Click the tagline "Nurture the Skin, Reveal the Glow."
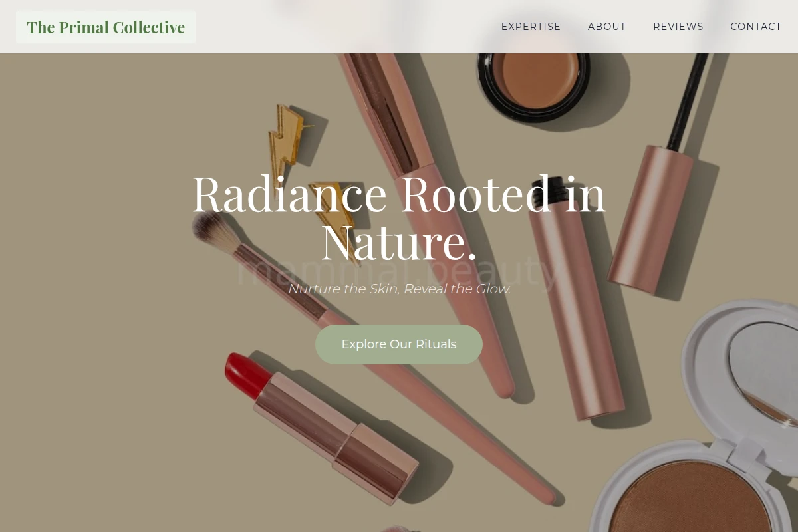The width and height of the screenshot is (798, 532). tap(399, 289)
